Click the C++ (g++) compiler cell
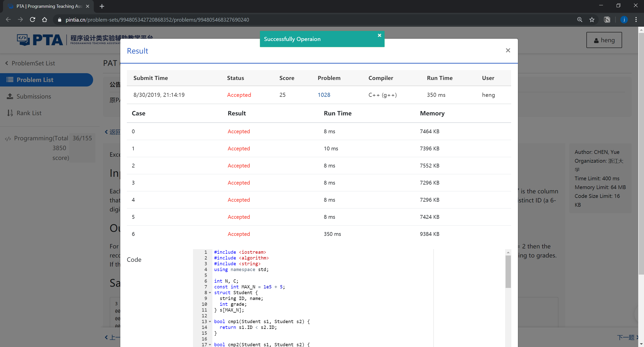The width and height of the screenshot is (644, 347). pyautogui.click(x=383, y=95)
